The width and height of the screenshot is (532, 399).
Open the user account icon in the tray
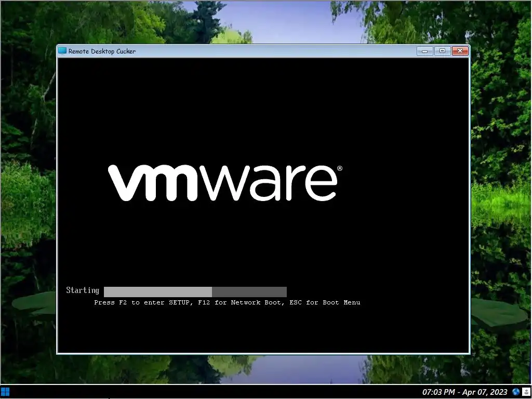(526, 392)
